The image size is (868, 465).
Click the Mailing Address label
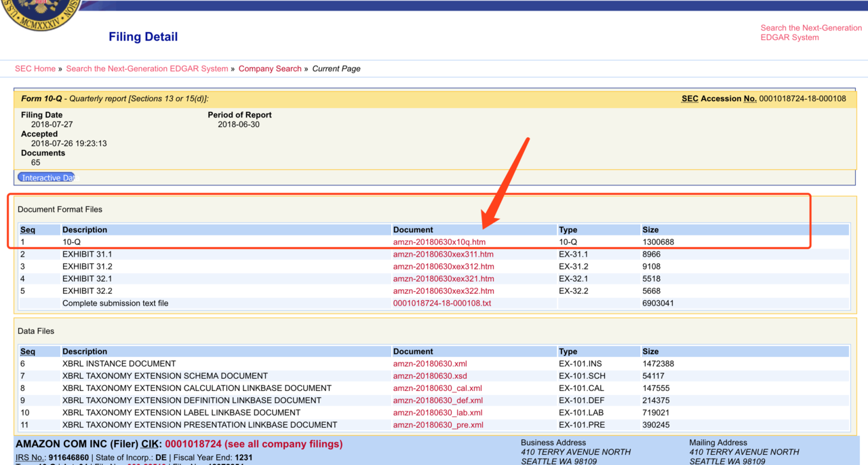718,442
